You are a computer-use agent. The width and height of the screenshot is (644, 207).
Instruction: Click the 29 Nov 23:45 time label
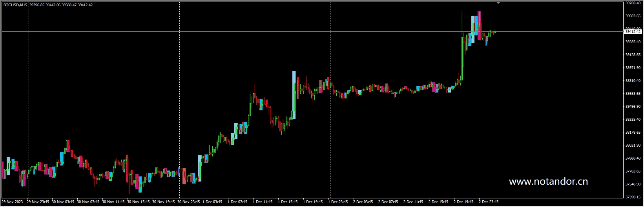[x=38, y=202]
